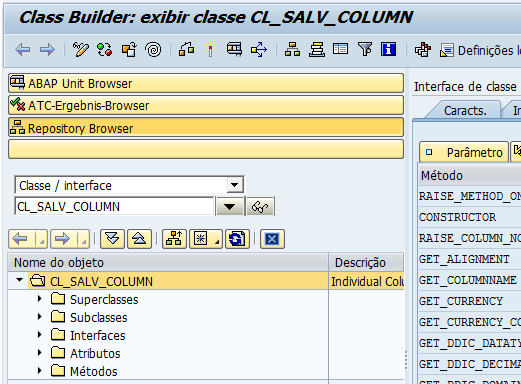Click the Nome do objeto column header

click(168, 263)
